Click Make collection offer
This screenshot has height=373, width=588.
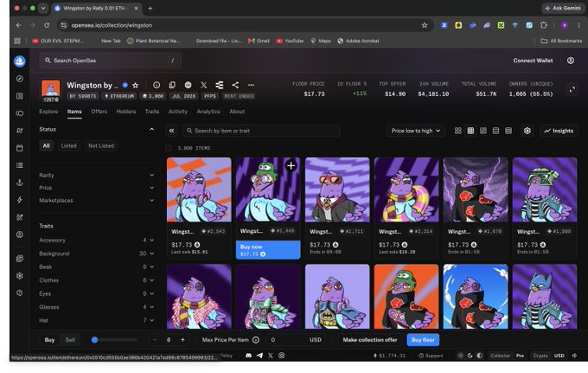pyautogui.click(x=370, y=340)
